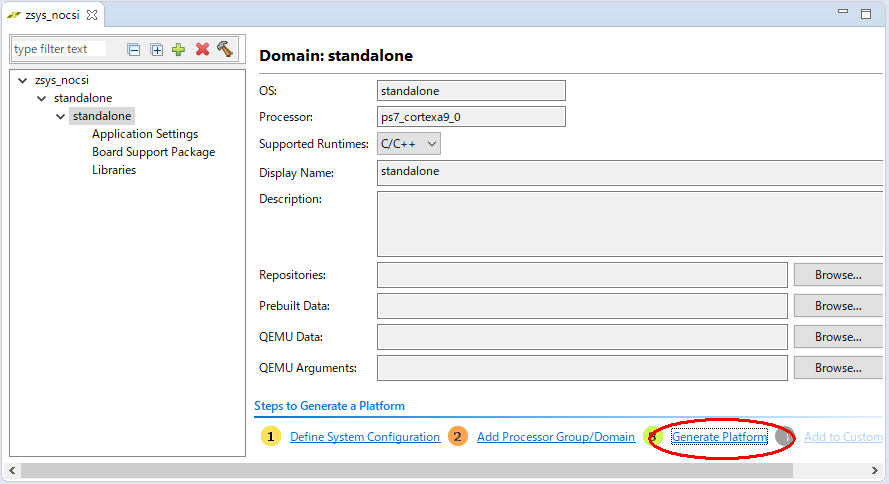Open the Supported Runtimes dropdown

(409, 144)
